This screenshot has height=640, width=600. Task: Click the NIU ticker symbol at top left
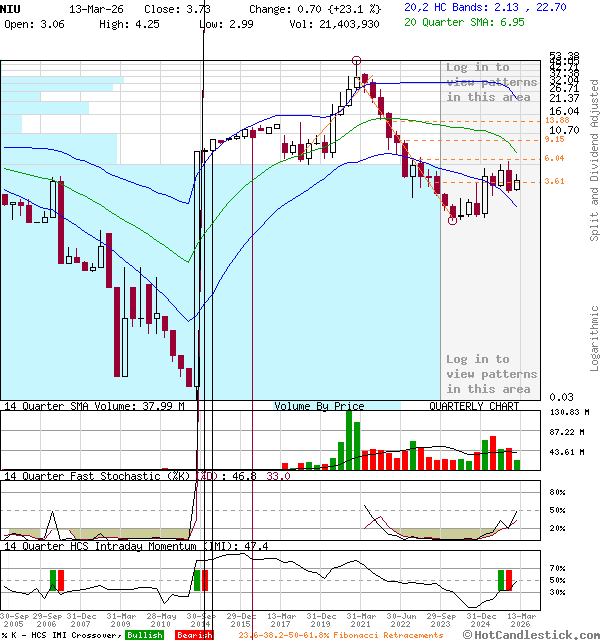pyautogui.click(x=12, y=8)
